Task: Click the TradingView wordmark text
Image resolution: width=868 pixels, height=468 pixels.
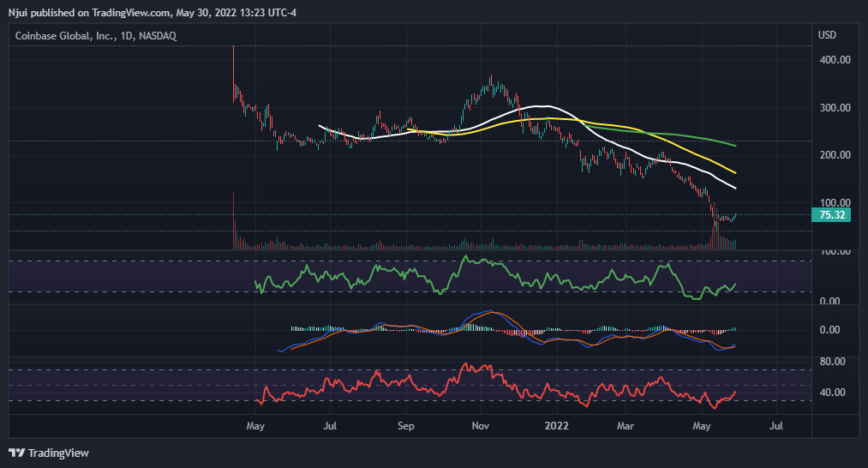Action: click(x=58, y=453)
